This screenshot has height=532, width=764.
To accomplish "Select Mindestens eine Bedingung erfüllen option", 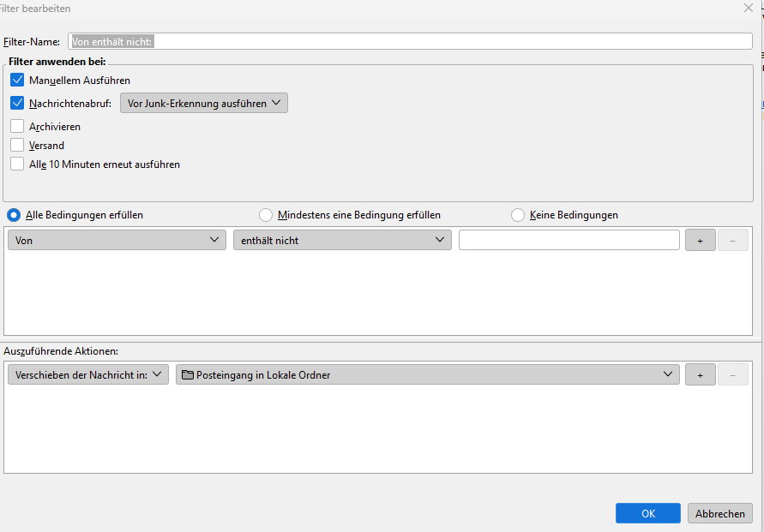I will click(x=266, y=215).
